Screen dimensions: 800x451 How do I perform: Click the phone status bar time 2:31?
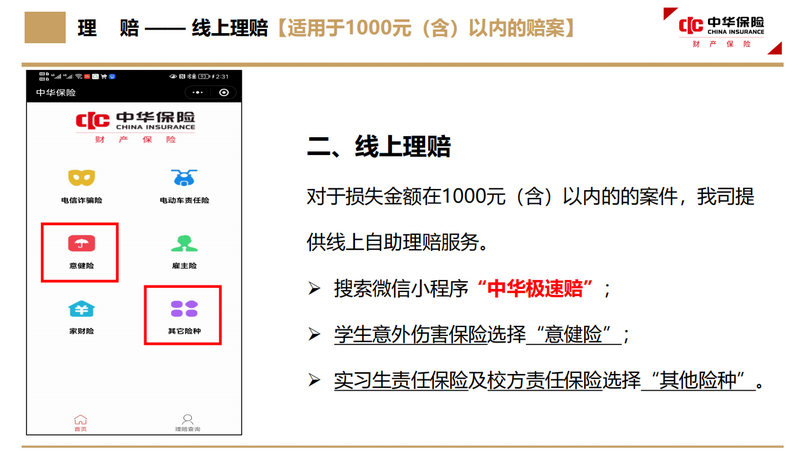pos(222,77)
